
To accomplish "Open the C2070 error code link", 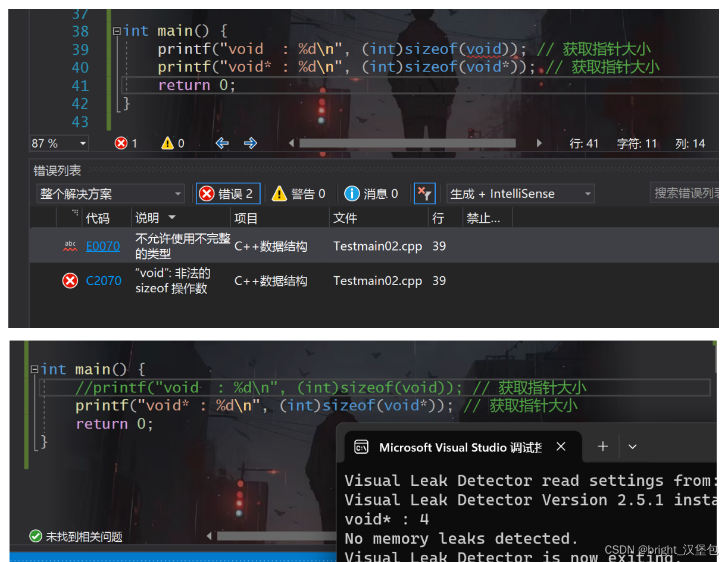I will (x=104, y=280).
